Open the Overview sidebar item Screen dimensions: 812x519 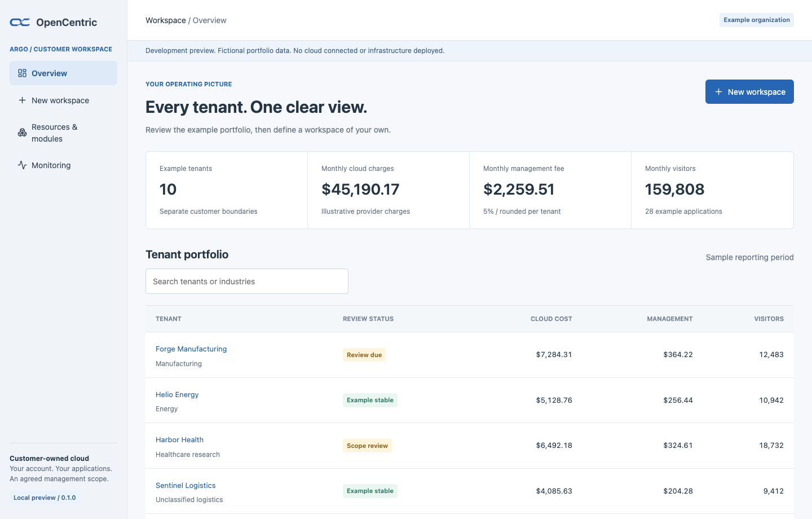pos(63,73)
